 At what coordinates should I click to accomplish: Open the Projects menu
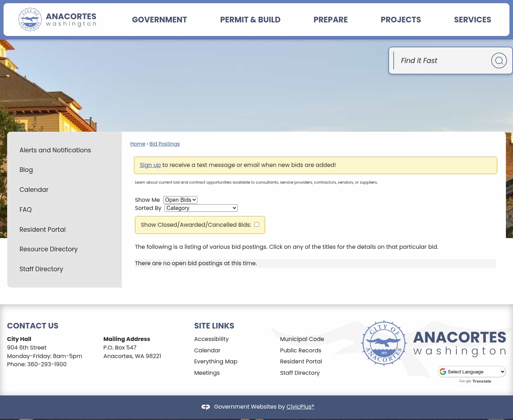[401, 20]
